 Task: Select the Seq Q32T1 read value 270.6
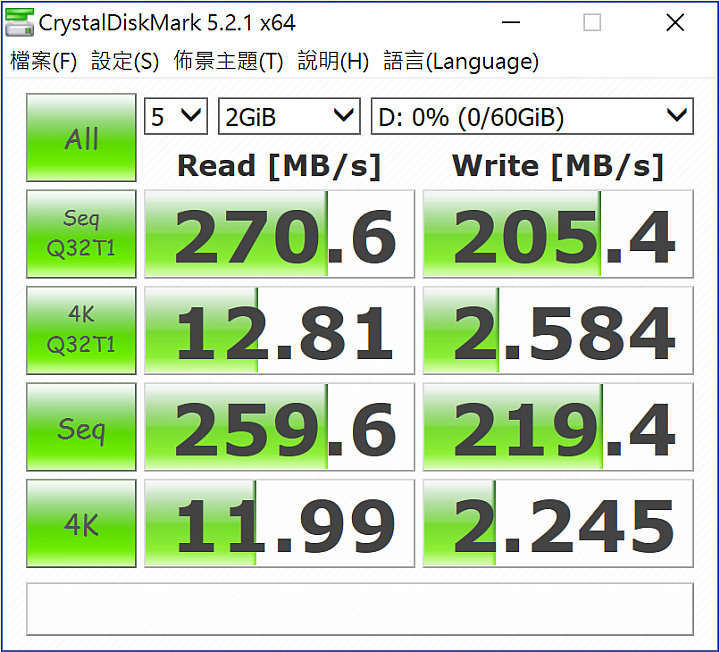280,234
